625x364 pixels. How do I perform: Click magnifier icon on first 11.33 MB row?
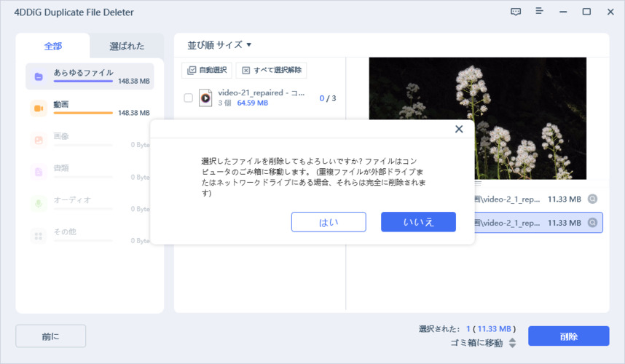pyautogui.click(x=593, y=199)
